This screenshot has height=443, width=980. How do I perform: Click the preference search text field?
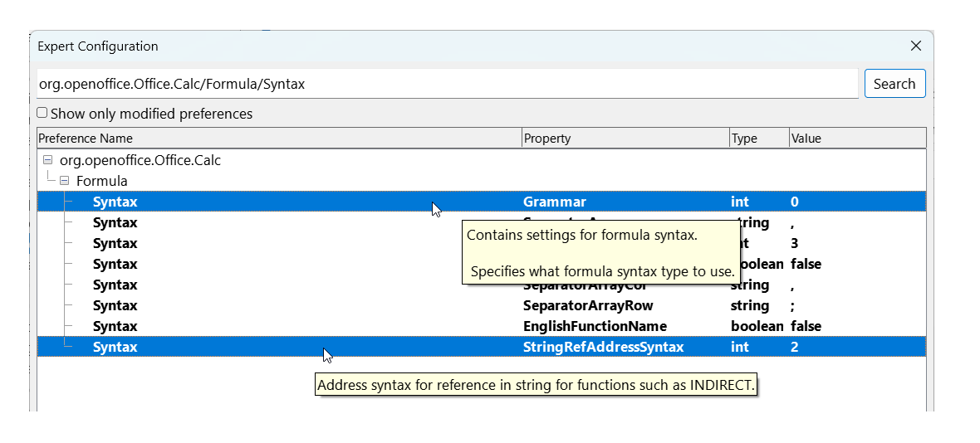point(448,84)
